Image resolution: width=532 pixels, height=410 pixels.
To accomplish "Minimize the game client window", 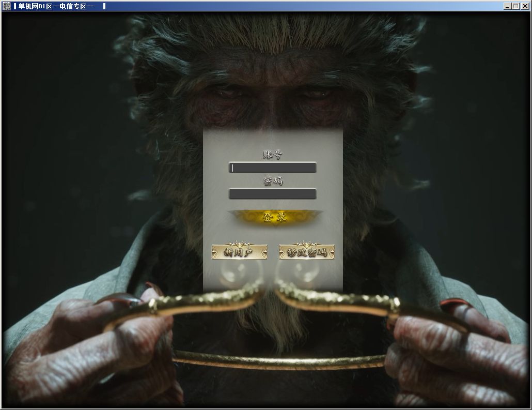I will click(507, 6).
